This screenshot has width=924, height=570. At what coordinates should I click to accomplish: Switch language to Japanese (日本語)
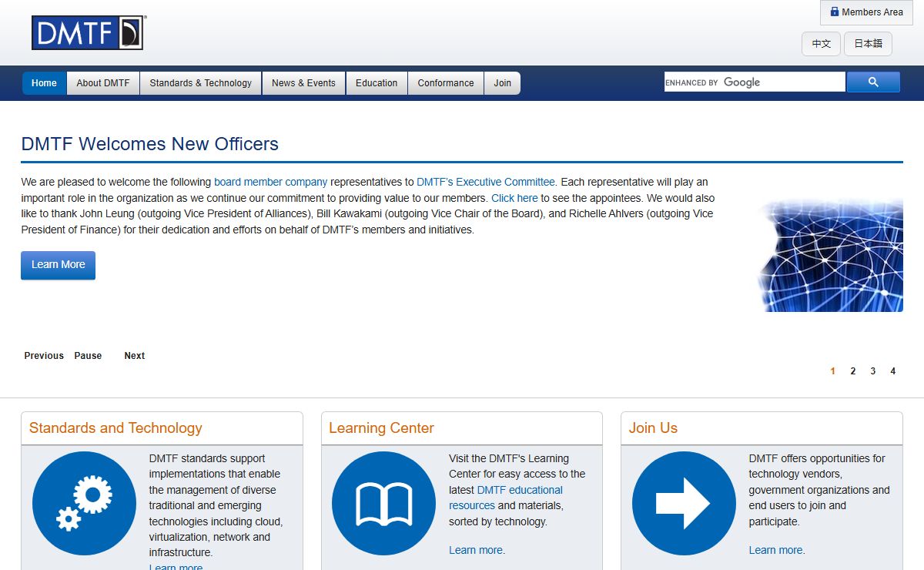click(868, 44)
